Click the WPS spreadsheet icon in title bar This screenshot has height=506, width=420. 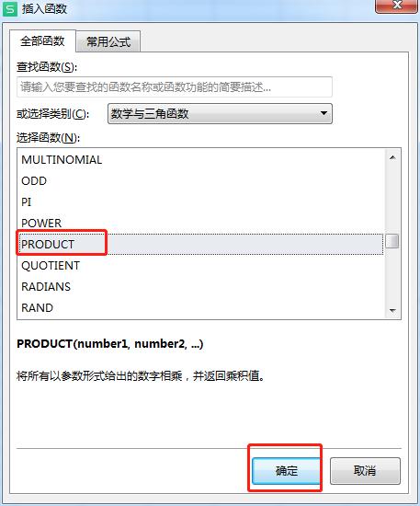click(10, 8)
